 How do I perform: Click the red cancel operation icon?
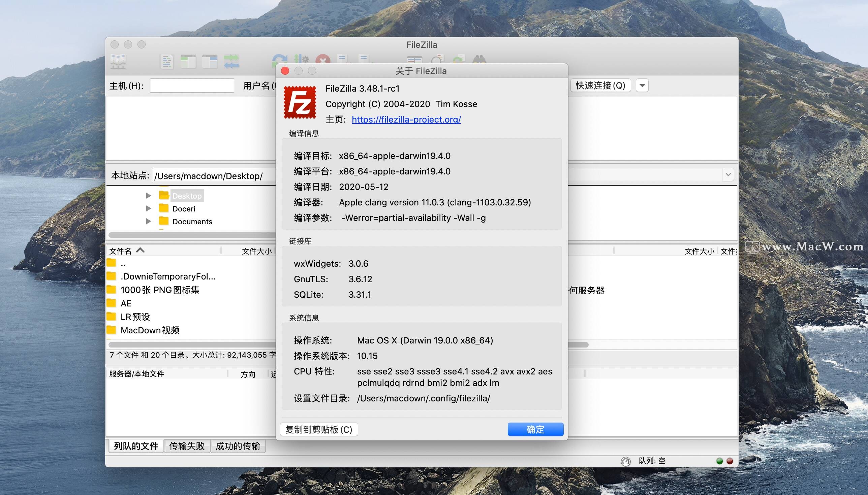coord(323,60)
